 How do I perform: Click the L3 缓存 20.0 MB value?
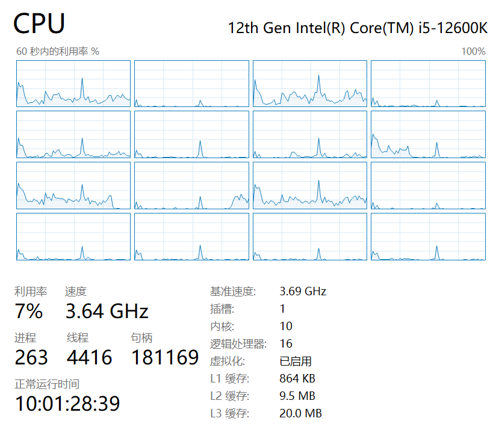300,414
